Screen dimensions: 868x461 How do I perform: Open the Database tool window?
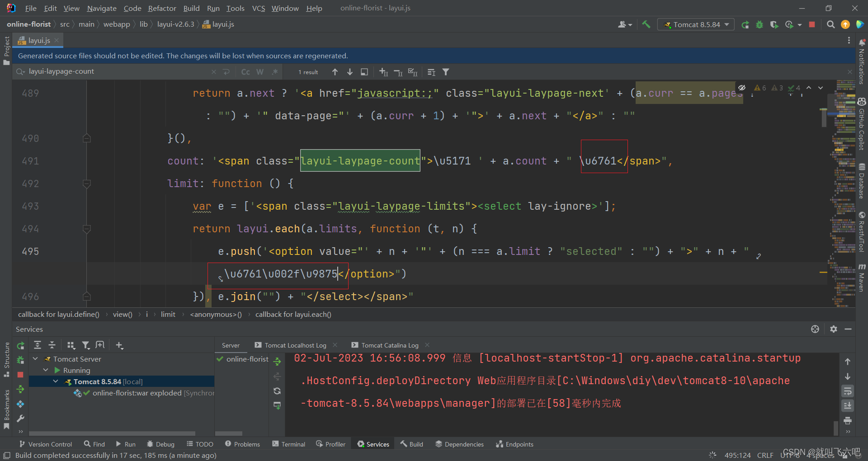tap(862, 181)
